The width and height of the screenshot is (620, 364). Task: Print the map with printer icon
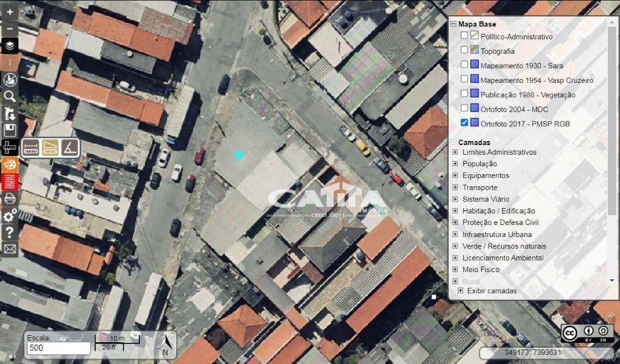click(10, 198)
